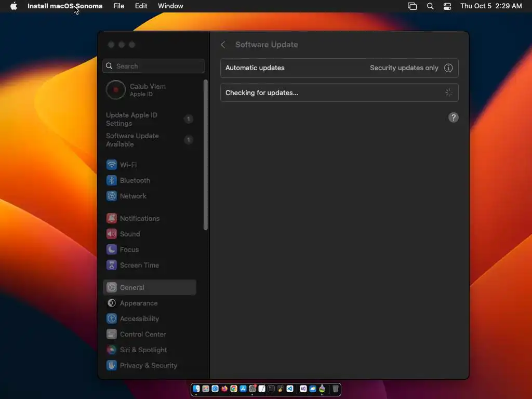Screen dimensions: 532x399
Task: Open Control Center in menu bar
Action: coord(447,6)
